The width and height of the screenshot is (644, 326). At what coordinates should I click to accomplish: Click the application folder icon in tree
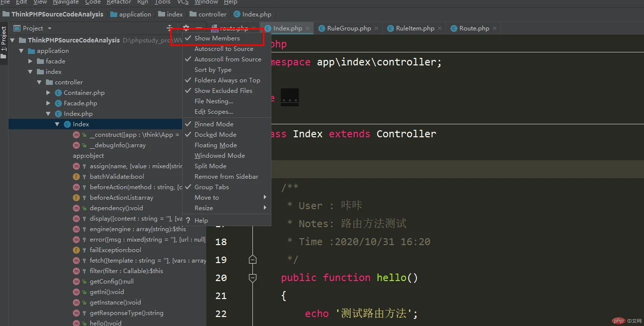click(x=31, y=51)
